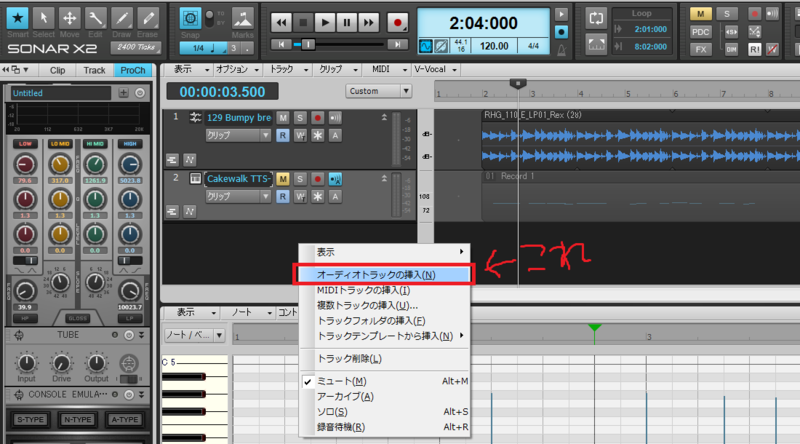Toggle the Snap to grid button
Image resolution: width=800 pixels, height=444 pixels.
(190, 19)
